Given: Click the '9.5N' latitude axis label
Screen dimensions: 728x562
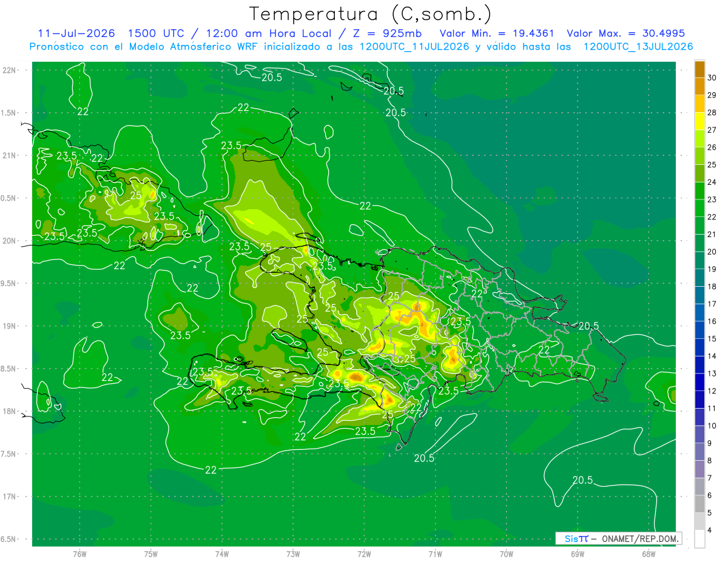Looking at the screenshot, I should click(x=8, y=284).
